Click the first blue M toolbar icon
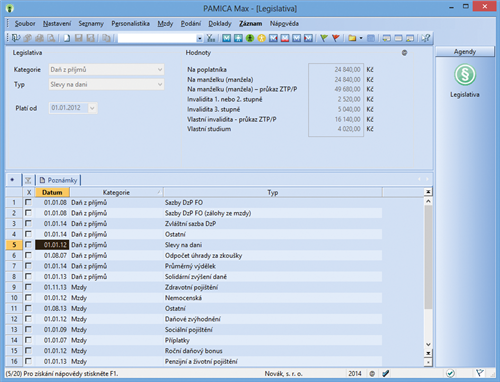 (227, 38)
